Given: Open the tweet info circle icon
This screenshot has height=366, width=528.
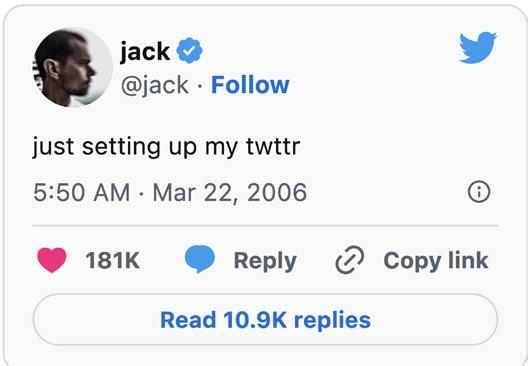Looking at the screenshot, I should pos(479,192).
